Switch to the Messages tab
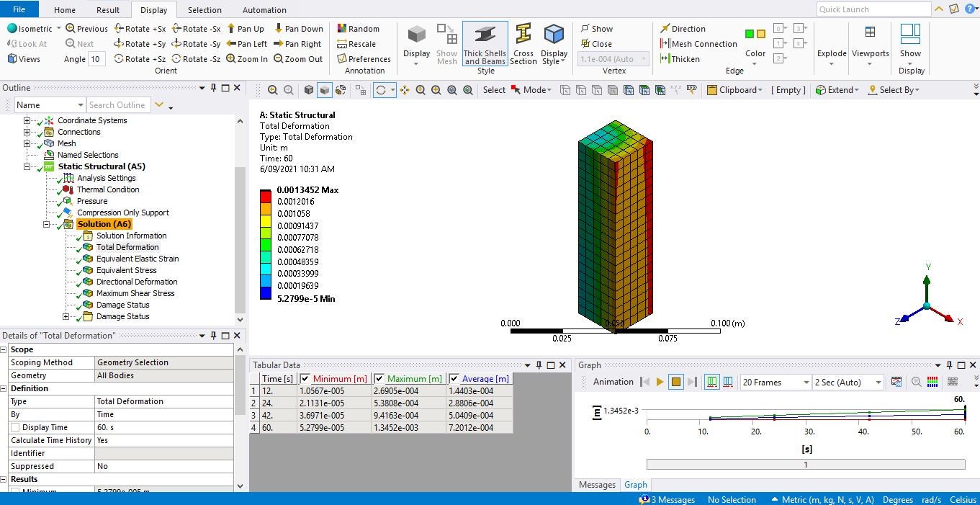Screen dimensions: 980x505 (597, 485)
